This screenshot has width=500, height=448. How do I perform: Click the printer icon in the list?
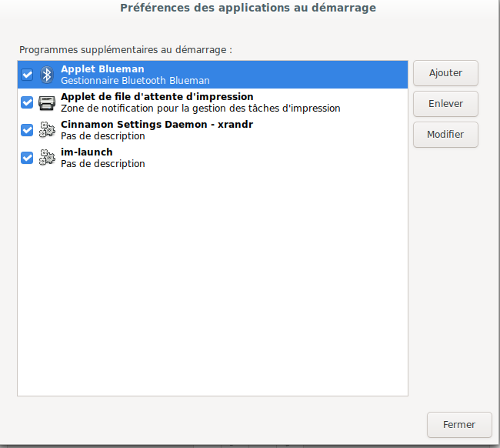click(46, 102)
